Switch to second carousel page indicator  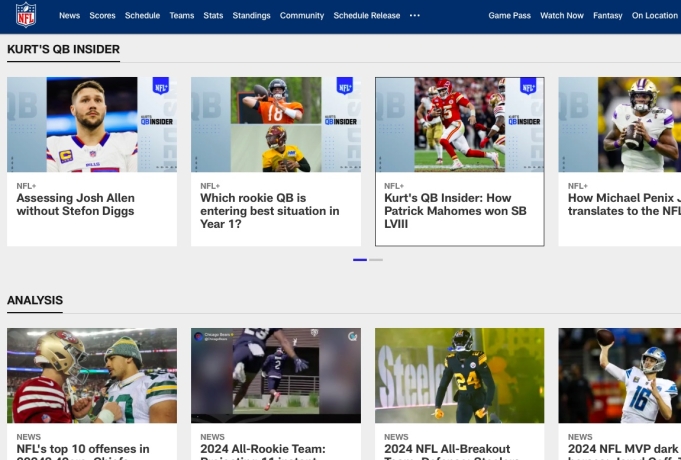click(376, 260)
